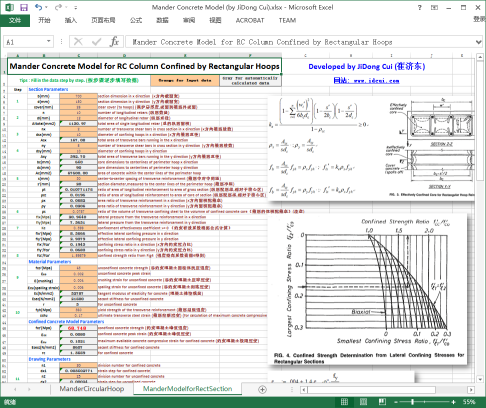This screenshot has width=486, height=408.
Task: Select the 'Drawing Parameters' heading
Action: (x=49, y=359)
